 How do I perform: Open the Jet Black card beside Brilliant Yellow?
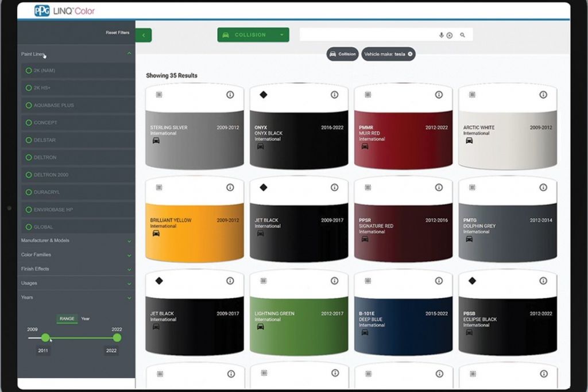pos(299,220)
